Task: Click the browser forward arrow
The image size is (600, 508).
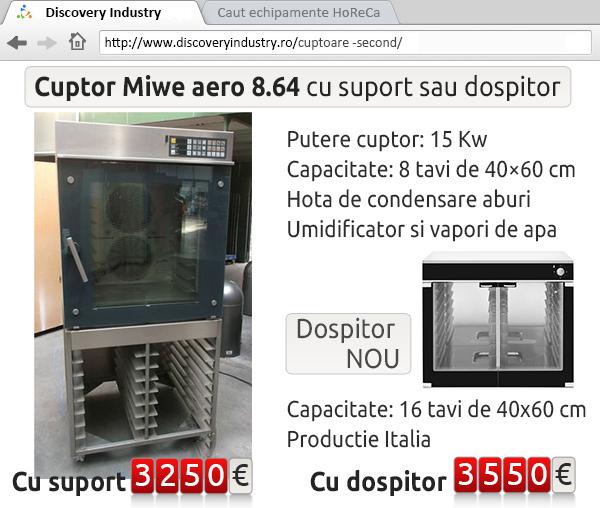Action: 47,43
